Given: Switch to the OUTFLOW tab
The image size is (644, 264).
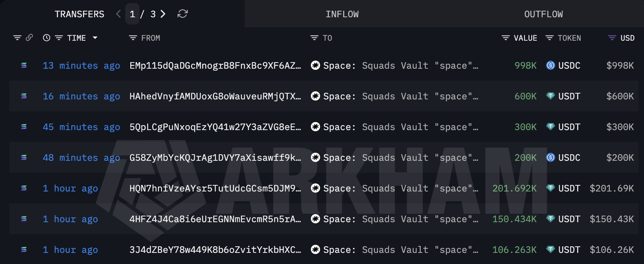Looking at the screenshot, I should 543,14.
